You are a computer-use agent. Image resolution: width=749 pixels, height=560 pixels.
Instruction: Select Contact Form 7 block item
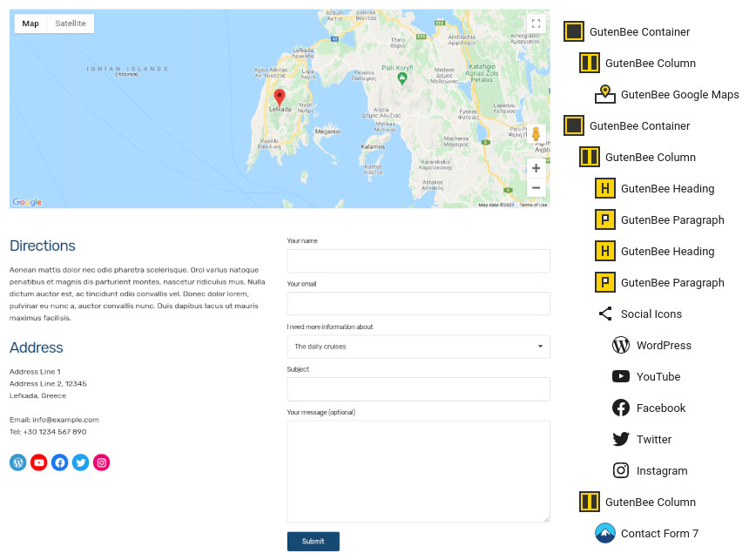tap(647, 533)
